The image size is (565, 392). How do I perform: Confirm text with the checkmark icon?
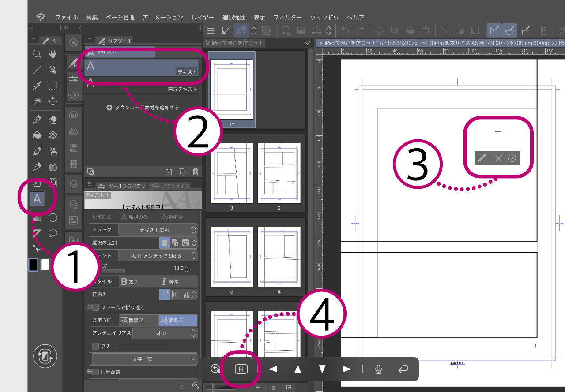(512, 158)
